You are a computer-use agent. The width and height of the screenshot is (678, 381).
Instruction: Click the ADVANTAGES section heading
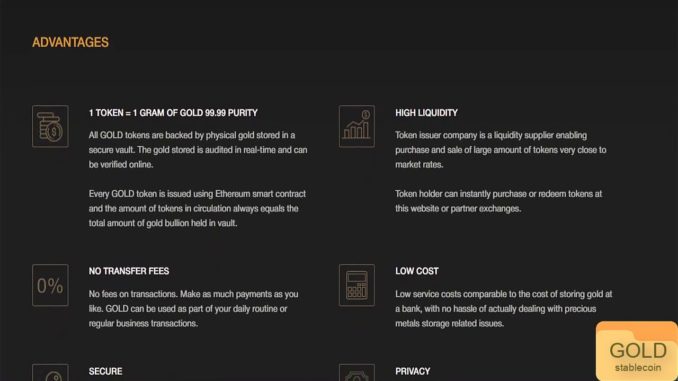[70, 42]
